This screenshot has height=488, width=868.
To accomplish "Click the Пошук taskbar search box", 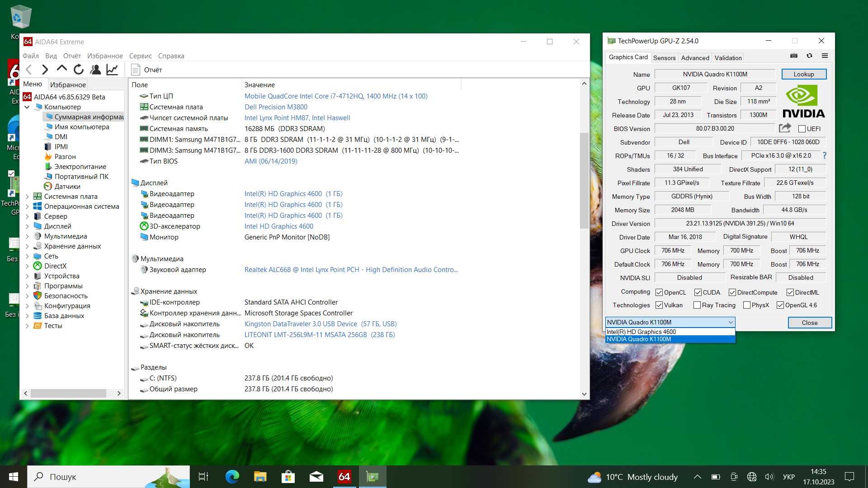I will [x=108, y=477].
